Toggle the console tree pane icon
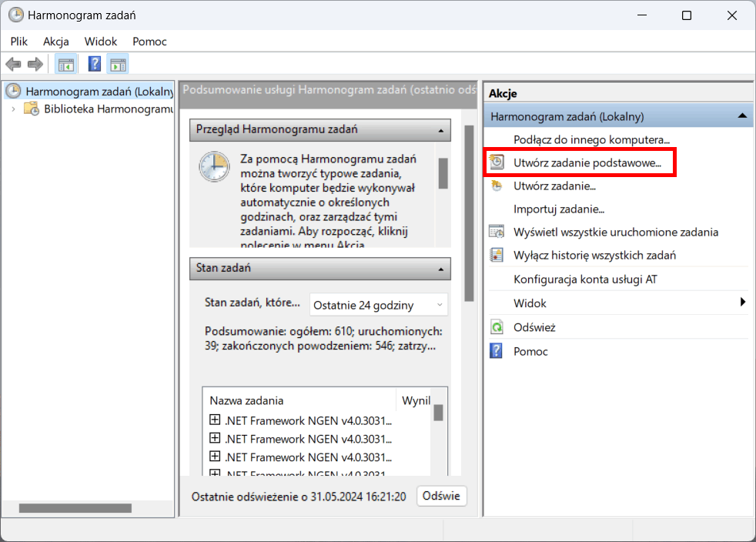Viewport: 756px width, 542px height. click(x=66, y=64)
